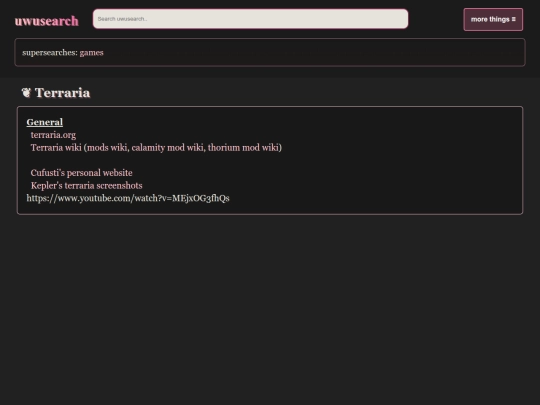The height and width of the screenshot is (405, 540).
Task: Open the mods wiki link
Action: [108, 148]
